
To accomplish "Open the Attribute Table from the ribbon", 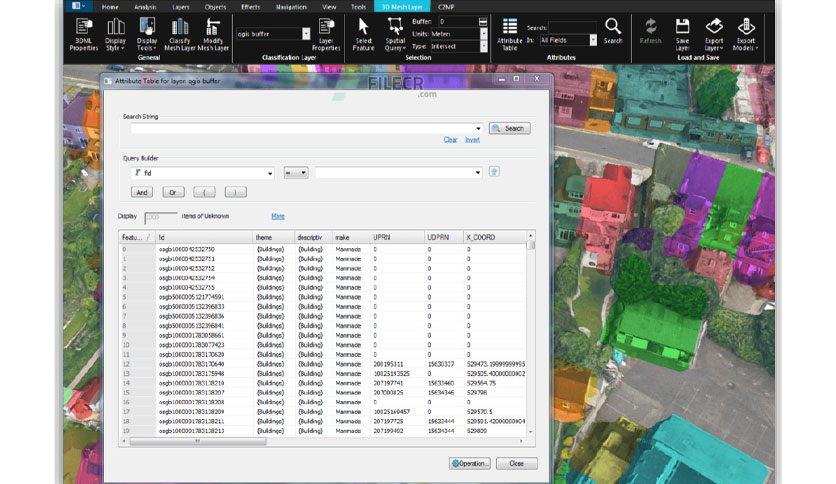I will [510, 35].
